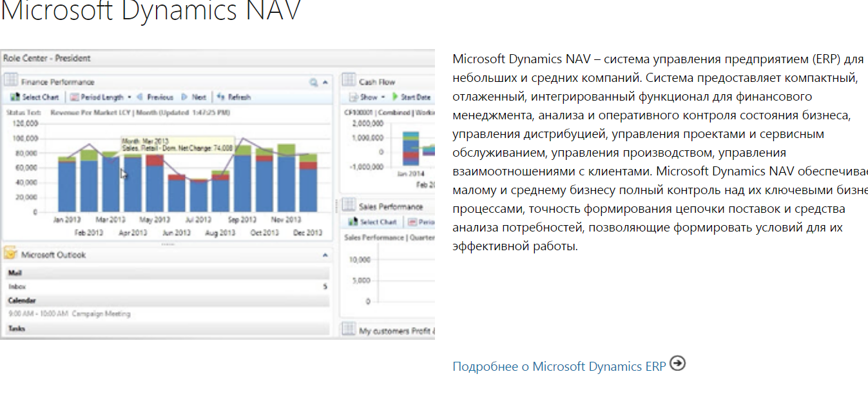
Task: Select the Cash Flow panel grid icon
Action: click(349, 80)
